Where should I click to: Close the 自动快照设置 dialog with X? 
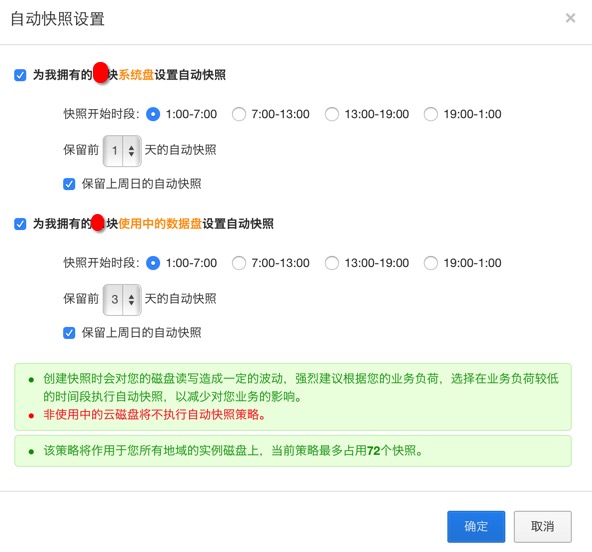tap(570, 18)
